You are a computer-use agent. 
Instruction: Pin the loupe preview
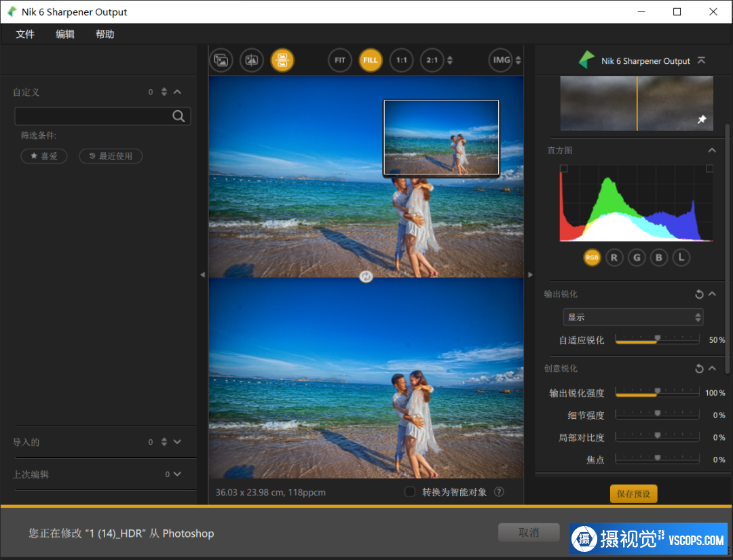pos(701,119)
